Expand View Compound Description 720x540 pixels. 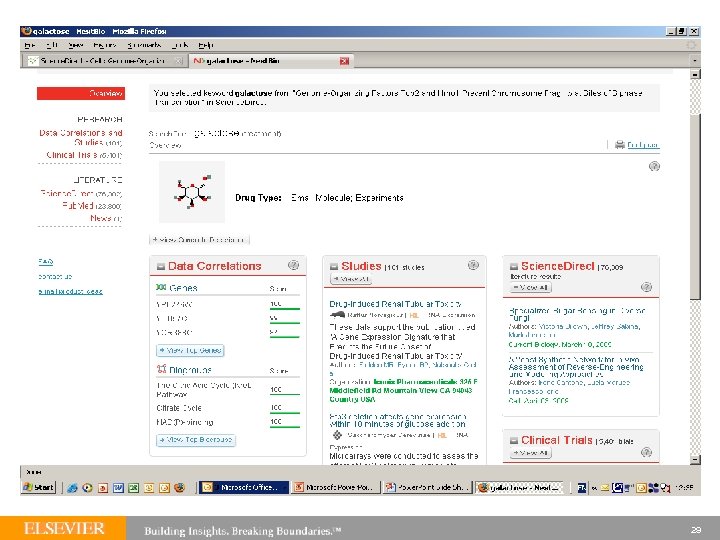click(199, 240)
